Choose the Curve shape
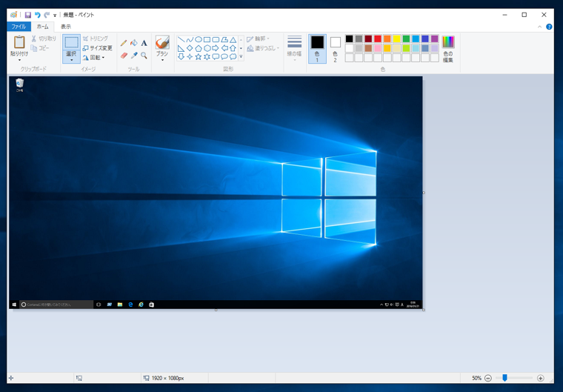The height and width of the screenshot is (392, 563). [190, 39]
